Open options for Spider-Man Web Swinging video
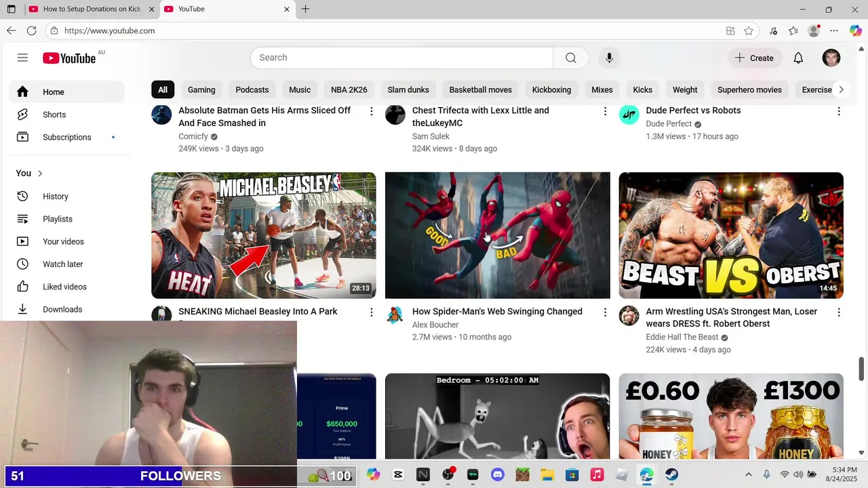Viewport: 868px width, 488px height. pos(605,312)
